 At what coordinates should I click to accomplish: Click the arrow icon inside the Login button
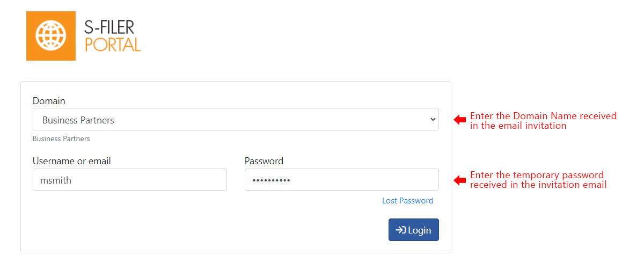tap(400, 230)
